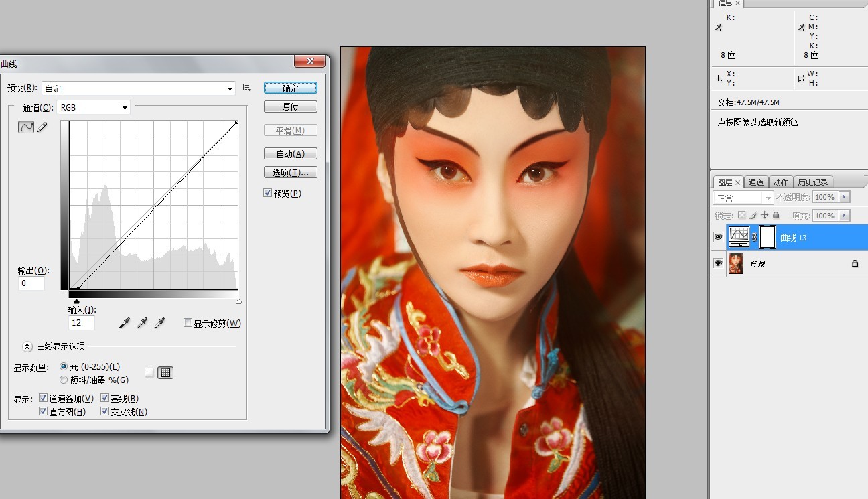The height and width of the screenshot is (499, 868).
Task: Hide the Background layer
Action: (x=718, y=264)
